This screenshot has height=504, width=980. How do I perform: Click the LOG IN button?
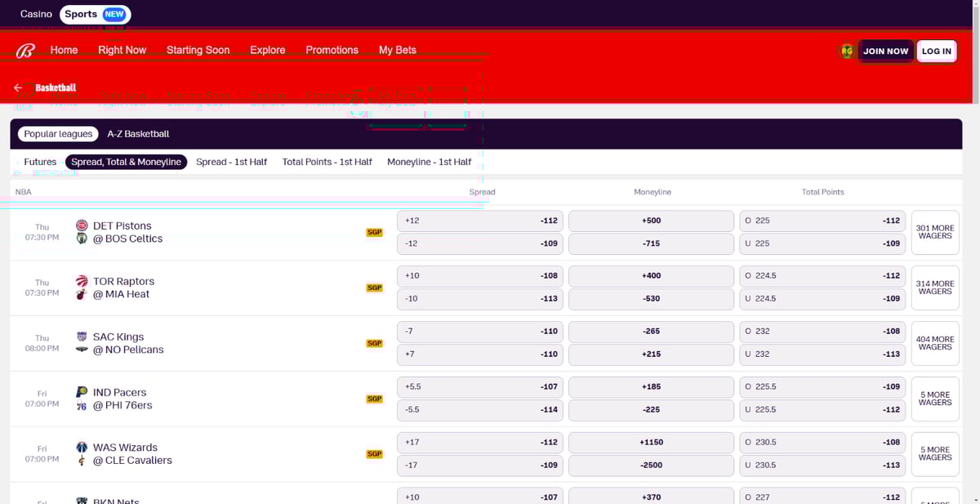coord(937,51)
